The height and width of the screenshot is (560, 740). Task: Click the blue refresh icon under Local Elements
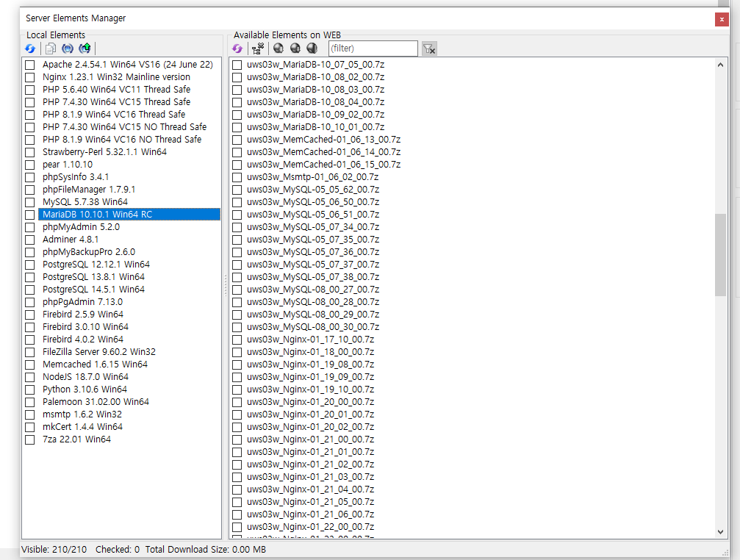coord(30,49)
